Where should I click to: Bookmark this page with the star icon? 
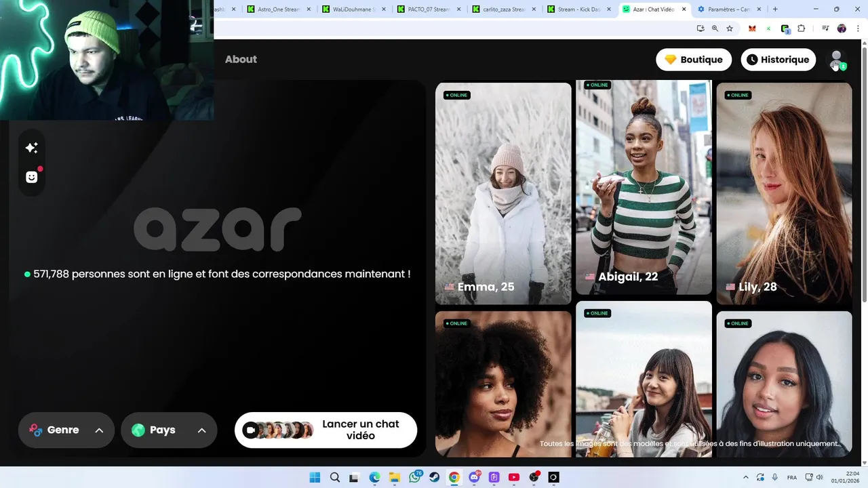[x=730, y=28]
